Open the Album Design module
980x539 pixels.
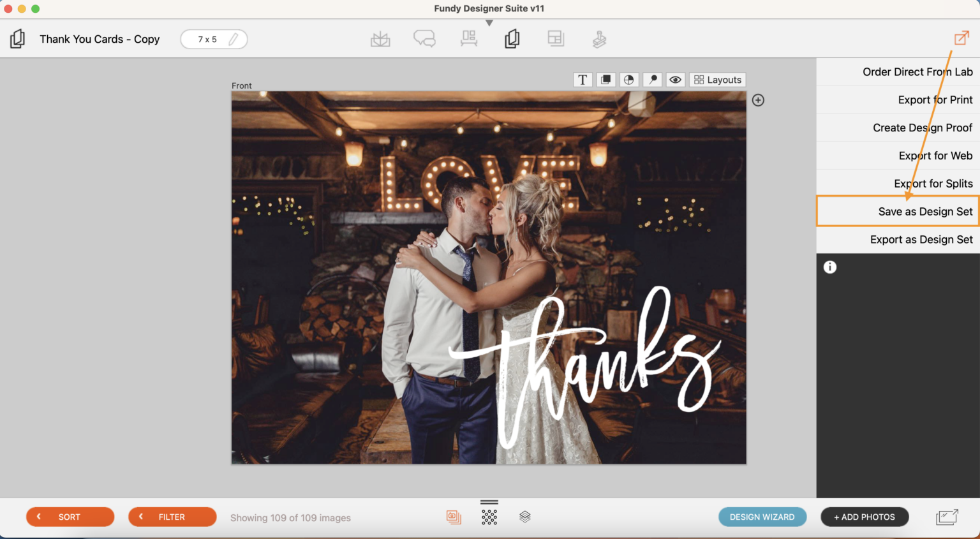(x=380, y=38)
